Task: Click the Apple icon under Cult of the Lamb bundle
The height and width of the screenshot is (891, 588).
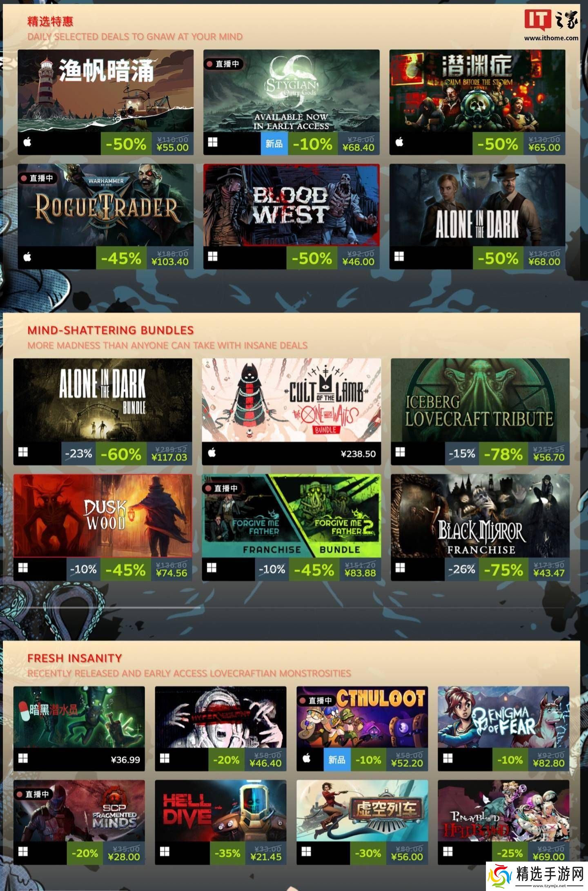Action: (x=212, y=453)
